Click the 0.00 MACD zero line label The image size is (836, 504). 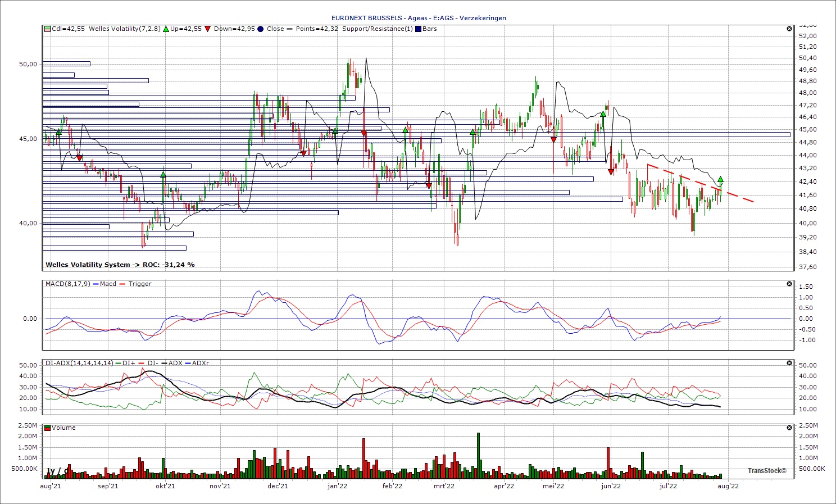click(x=30, y=319)
